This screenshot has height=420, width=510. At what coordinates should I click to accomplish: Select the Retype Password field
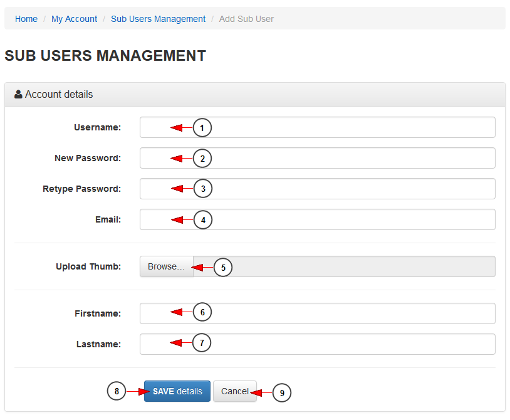pyautogui.click(x=318, y=189)
